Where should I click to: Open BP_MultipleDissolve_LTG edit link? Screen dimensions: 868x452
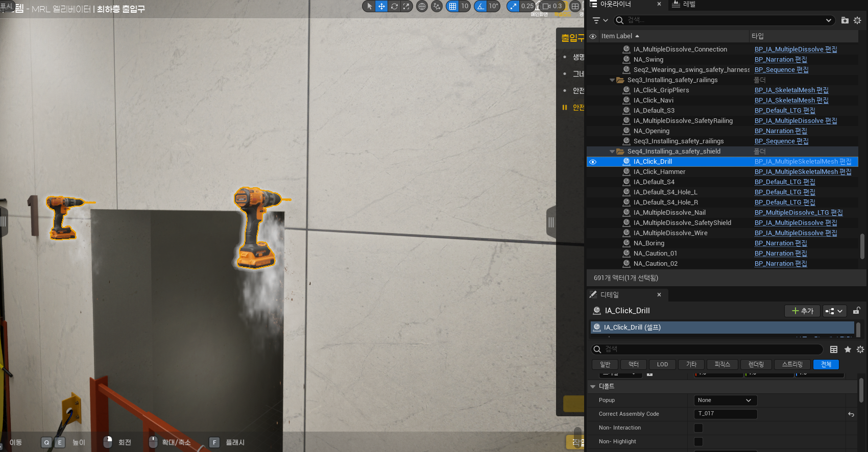click(799, 213)
